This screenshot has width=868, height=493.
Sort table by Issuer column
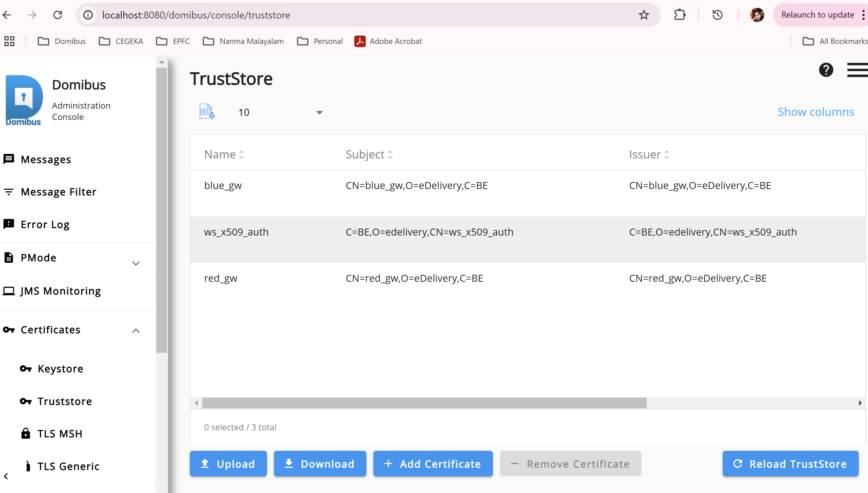click(649, 154)
